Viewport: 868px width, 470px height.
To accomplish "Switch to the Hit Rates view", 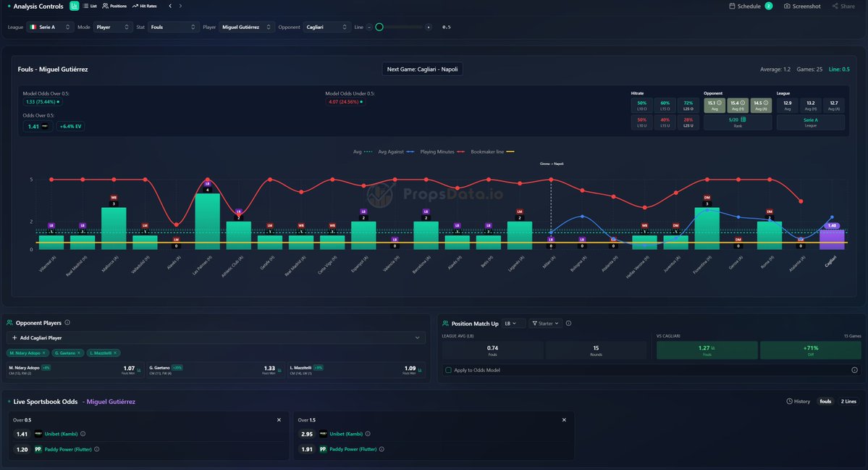I will pyautogui.click(x=143, y=6).
